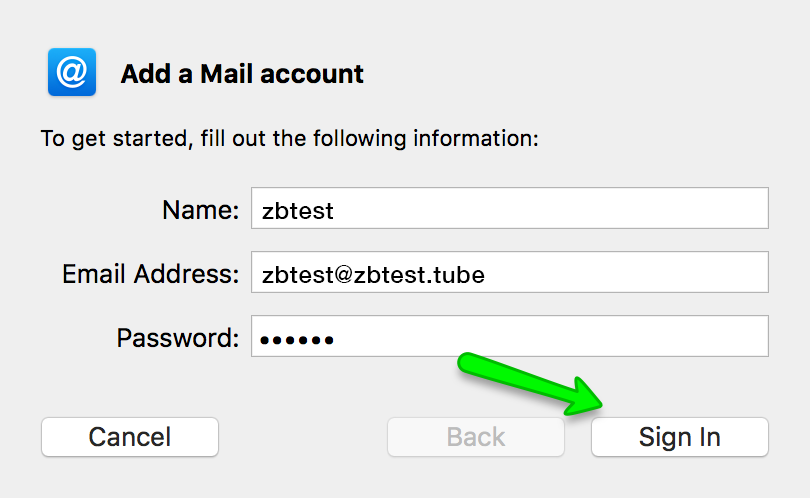Click the "Add a Mail account" heading
This screenshot has width=810, height=498.
click(x=242, y=74)
